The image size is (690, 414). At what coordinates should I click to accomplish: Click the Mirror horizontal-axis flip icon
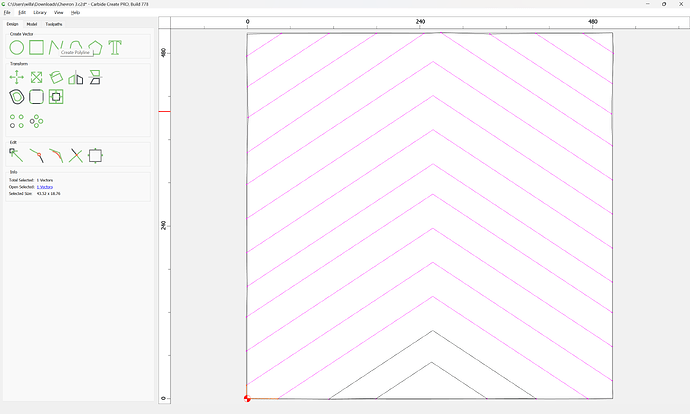[95, 77]
